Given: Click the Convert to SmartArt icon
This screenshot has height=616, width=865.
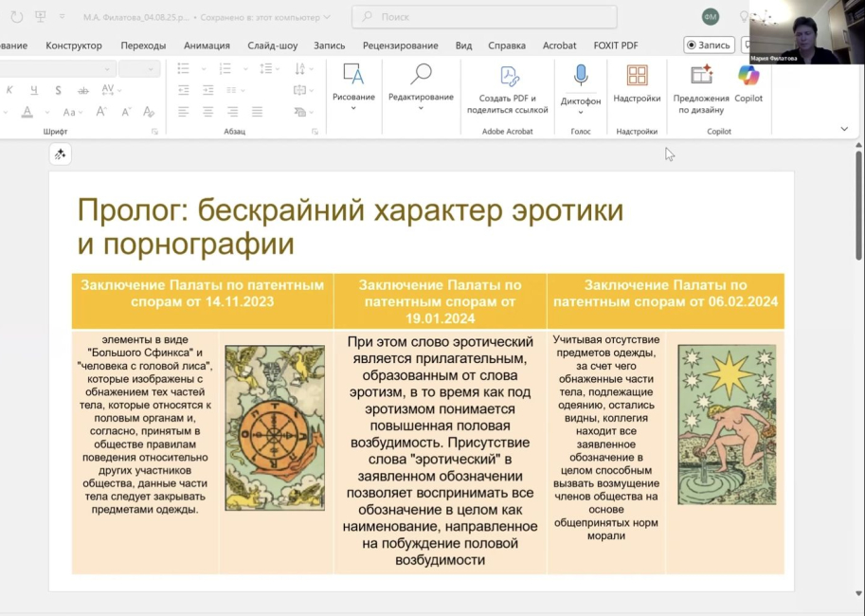Looking at the screenshot, I should click(x=300, y=112).
